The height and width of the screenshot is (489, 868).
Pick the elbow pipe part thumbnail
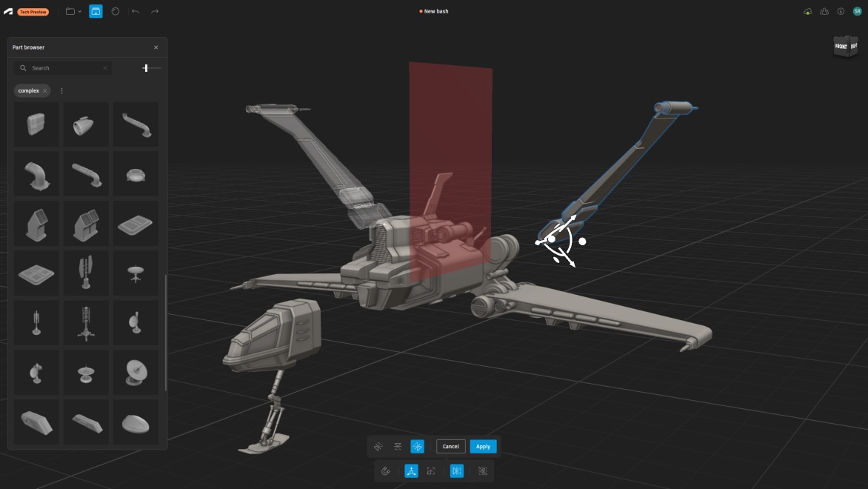36,174
